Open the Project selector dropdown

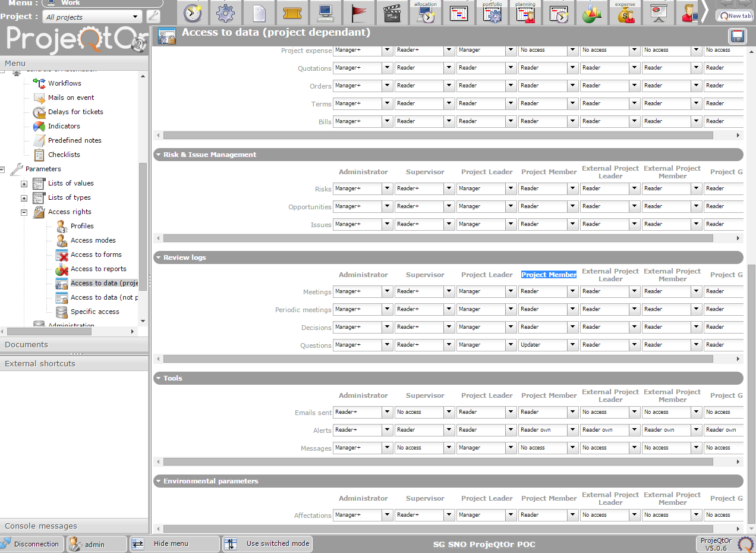coord(136,17)
